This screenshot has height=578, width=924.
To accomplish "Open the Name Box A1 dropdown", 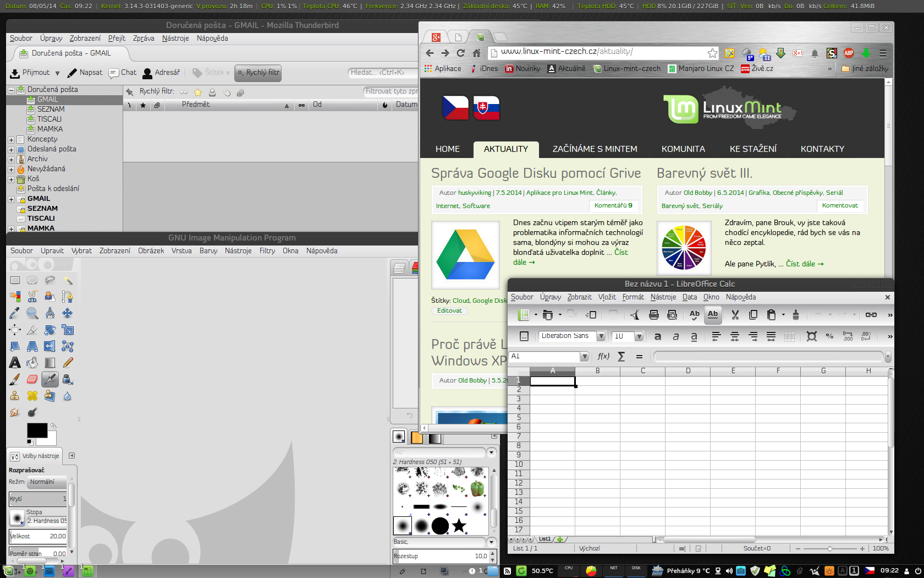I will click(x=585, y=357).
